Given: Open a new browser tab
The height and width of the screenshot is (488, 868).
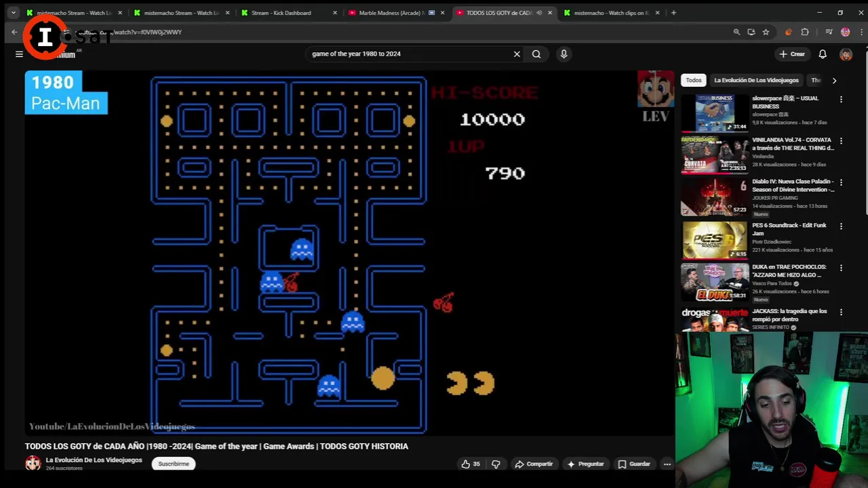Looking at the screenshot, I should click(673, 13).
